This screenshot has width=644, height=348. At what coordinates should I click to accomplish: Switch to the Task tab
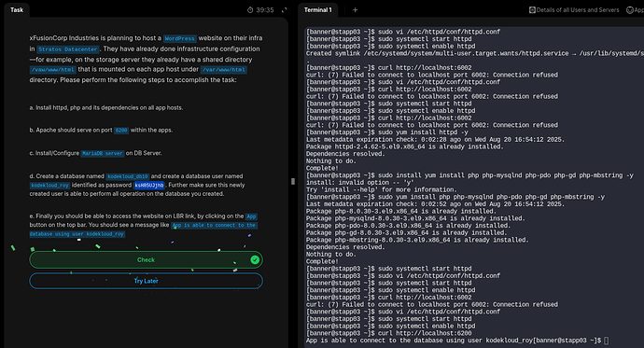[17, 10]
